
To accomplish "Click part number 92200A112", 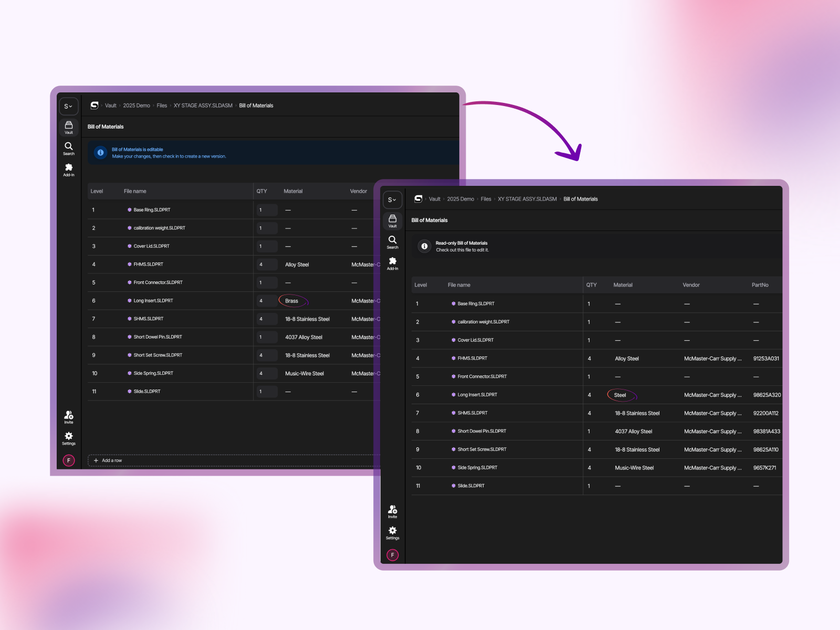I will pyautogui.click(x=766, y=413).
